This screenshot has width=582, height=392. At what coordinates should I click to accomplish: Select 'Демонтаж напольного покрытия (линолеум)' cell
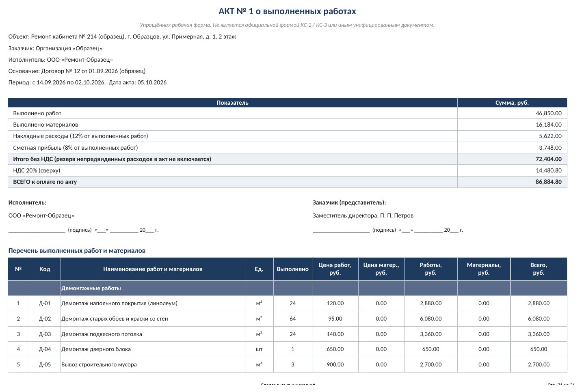point(153,303)
